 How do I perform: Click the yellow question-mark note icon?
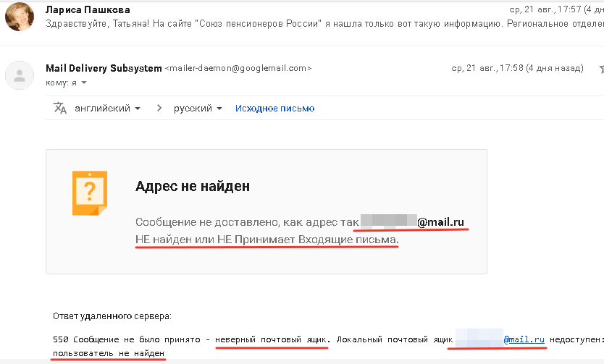pyautogui.click(x=89, y=193)
